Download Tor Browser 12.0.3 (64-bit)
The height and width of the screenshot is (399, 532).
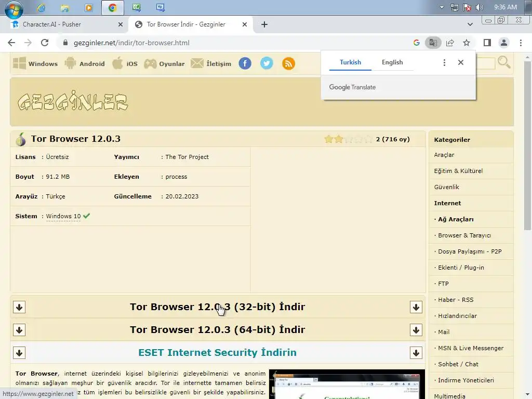[x=218, y=329]
